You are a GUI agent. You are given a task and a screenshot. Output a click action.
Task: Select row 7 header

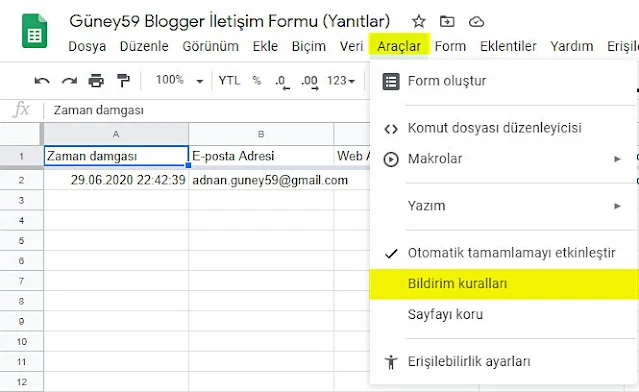point(21,281)
